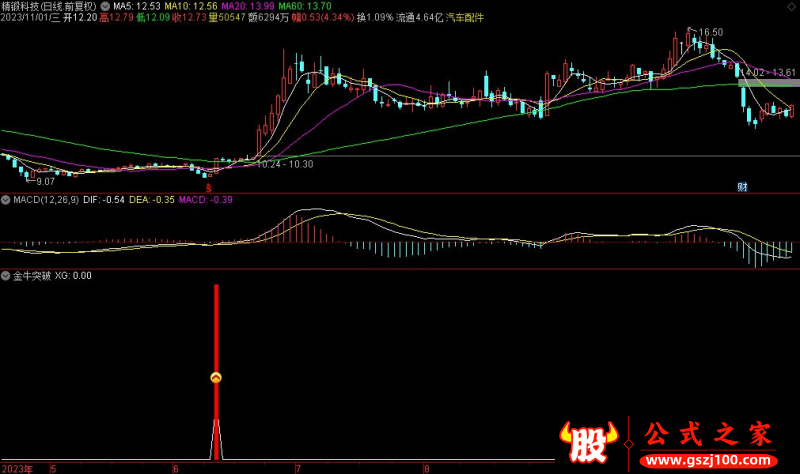The width and height of the screenshot is (800, 474).
Task: Click the red $ marker below candles
Action: coord(208,188)
